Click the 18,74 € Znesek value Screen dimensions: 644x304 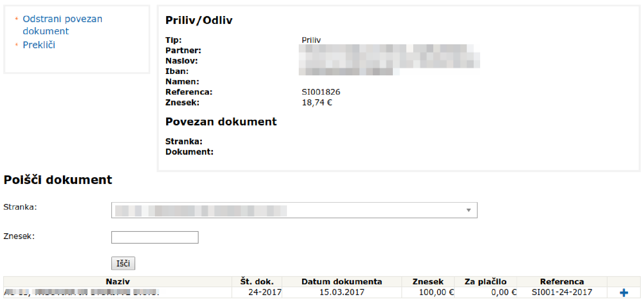point(317,103)
